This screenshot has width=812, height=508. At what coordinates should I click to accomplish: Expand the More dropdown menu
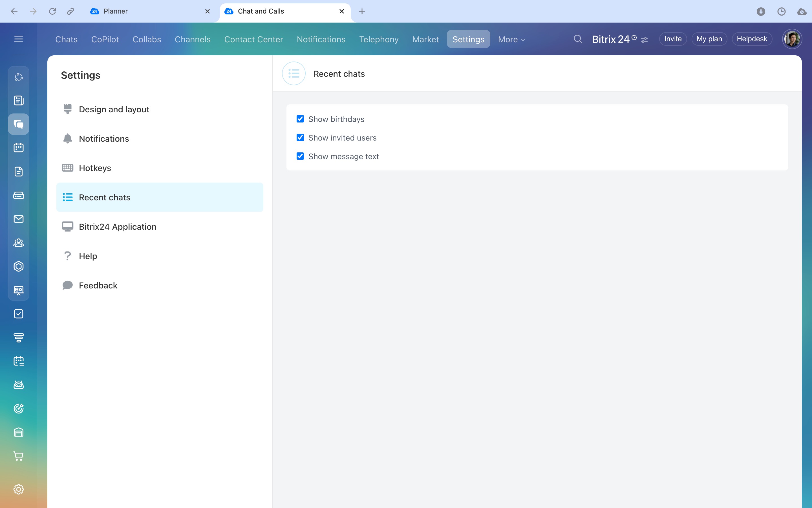[x=511, y=39]
